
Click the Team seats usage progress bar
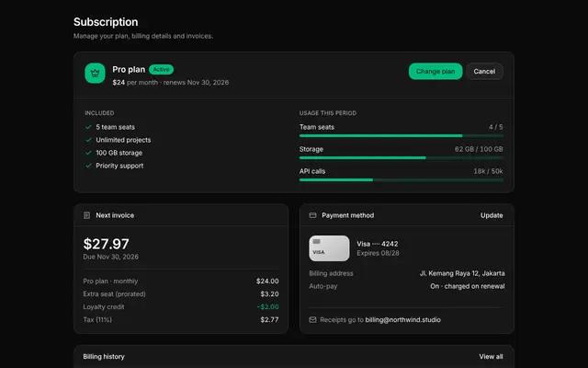401,135
